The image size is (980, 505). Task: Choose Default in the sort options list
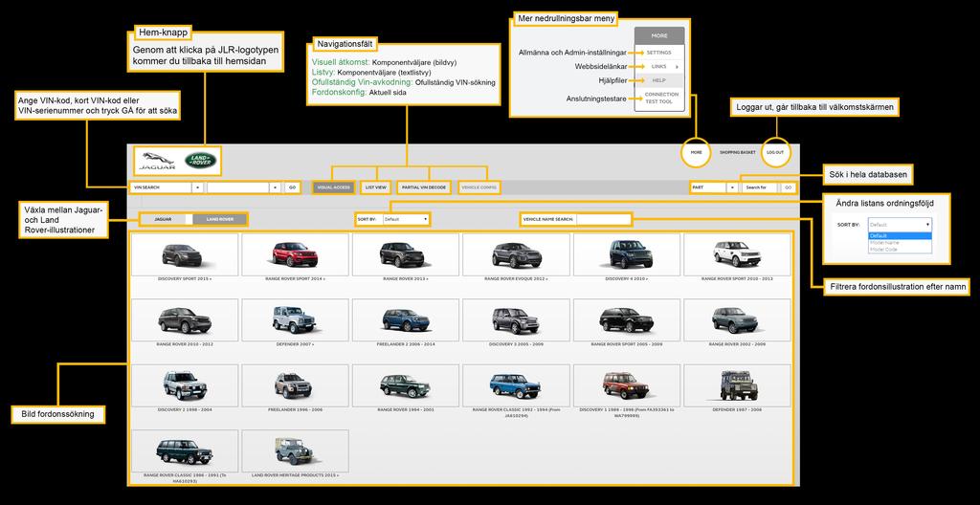[x=900, y=235]
